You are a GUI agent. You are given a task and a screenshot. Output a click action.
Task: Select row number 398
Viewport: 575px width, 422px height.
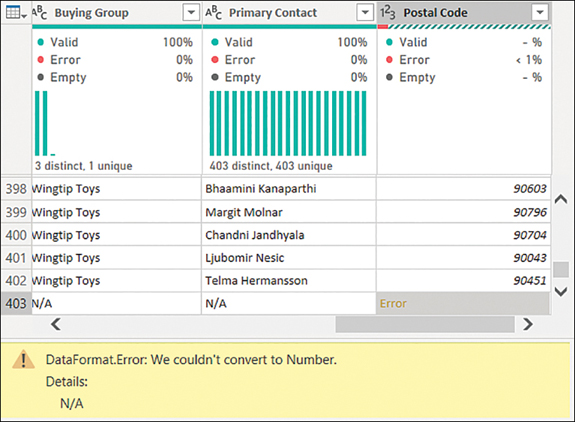pyautogui.click(x=16, y=189)
